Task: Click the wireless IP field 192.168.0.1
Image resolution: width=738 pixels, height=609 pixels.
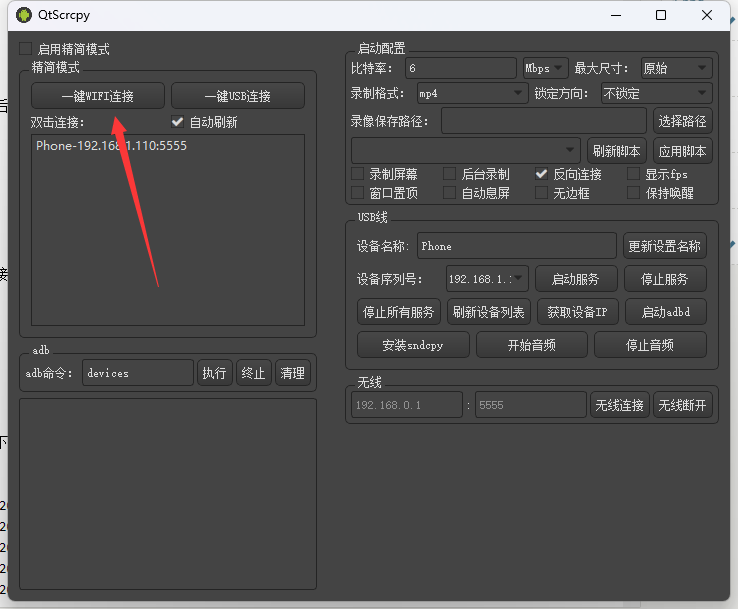Action: pos(407,405)
